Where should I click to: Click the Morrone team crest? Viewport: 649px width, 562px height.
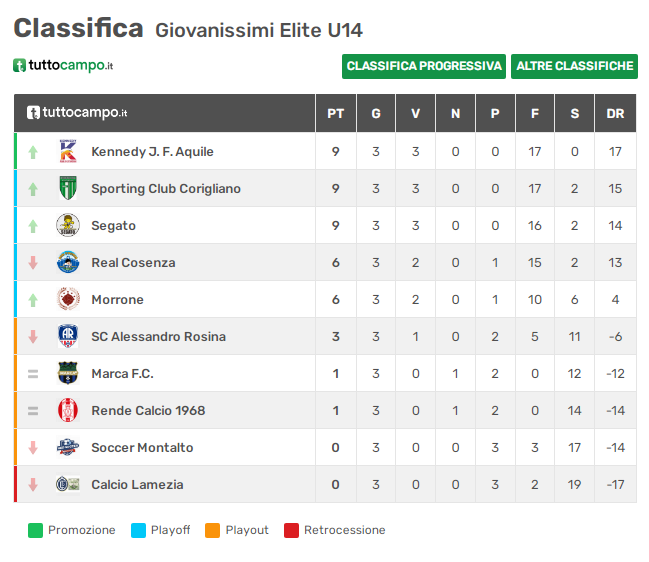coord(68,299)
